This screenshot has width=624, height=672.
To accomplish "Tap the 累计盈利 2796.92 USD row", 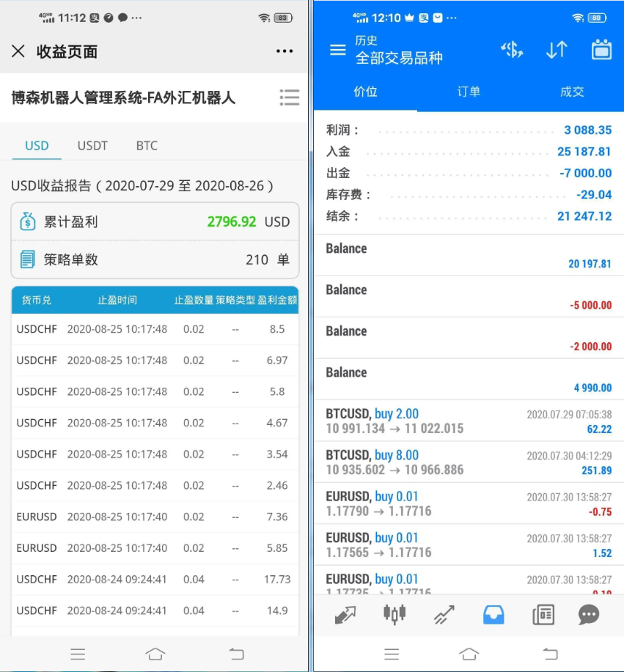I will 154,221.
